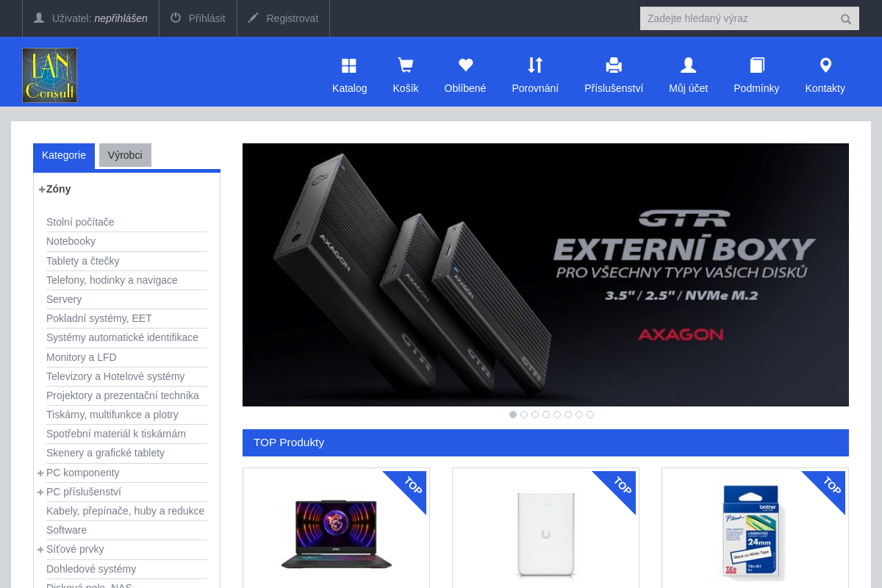Image resolution: width=882 pixels, height=588 pixels.
Task: Open Skenery a grafické tablety category
Action: [x=105, y=453]
